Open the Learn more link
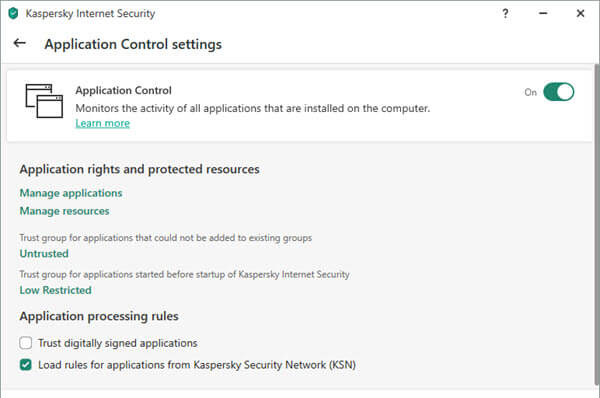This screenshot has width=600, height=398. coord(102,123)
